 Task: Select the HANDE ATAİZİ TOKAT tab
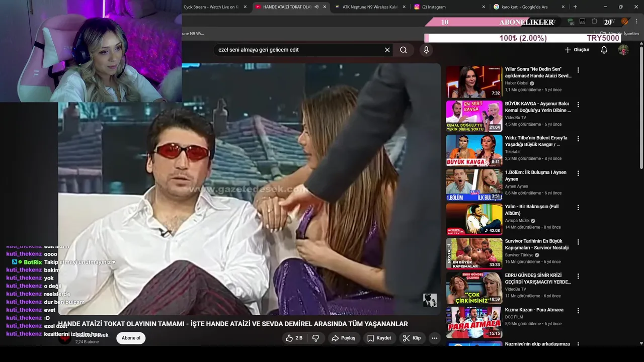(287, 7)
